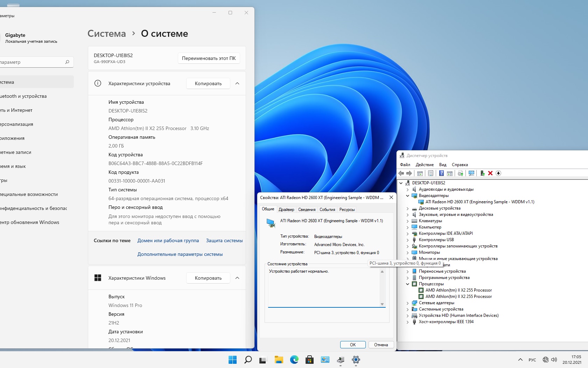Collapse the DESKTOP-U1E8IS2 root tree node
This screenshot has height=368, width=588.
pyautogui.click(x=401, y=183)
